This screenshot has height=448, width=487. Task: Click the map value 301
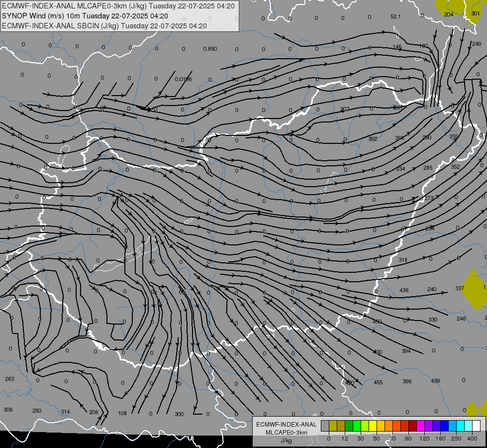(475, 13)
